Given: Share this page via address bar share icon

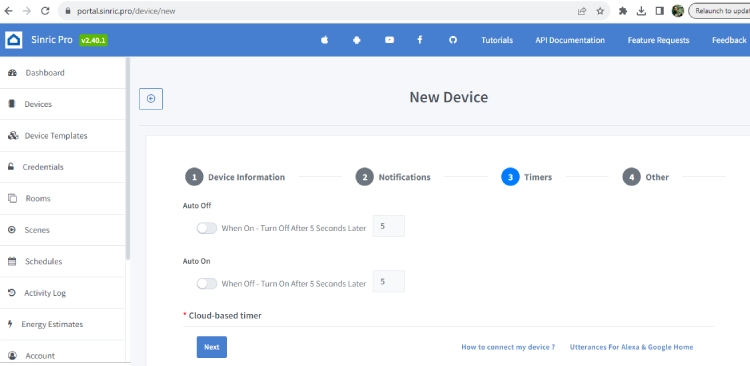Looking at the screenshot, I should pos(582,11).
